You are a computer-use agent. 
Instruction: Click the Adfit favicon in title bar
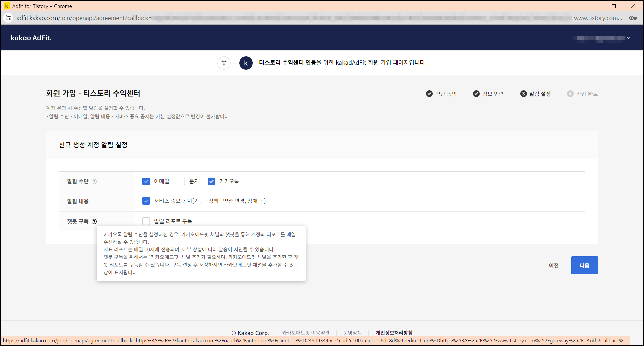pyautogui.click(x=7, y=6)
